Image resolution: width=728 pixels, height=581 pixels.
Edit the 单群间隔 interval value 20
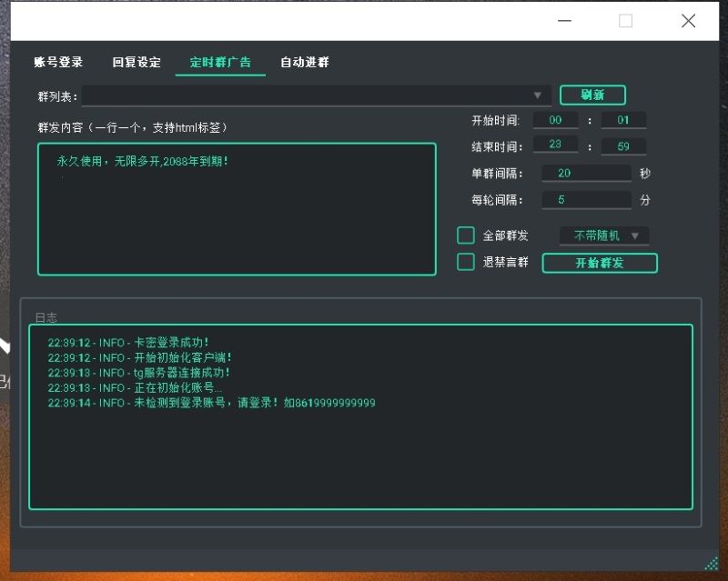tap(586, 173)
